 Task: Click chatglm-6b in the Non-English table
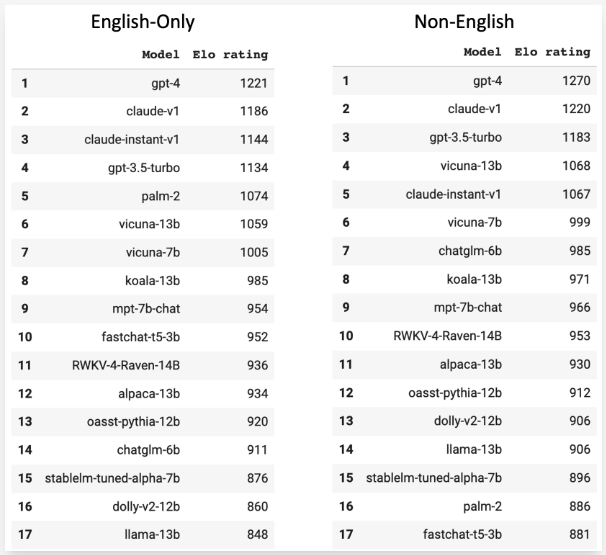click(470, 251)
